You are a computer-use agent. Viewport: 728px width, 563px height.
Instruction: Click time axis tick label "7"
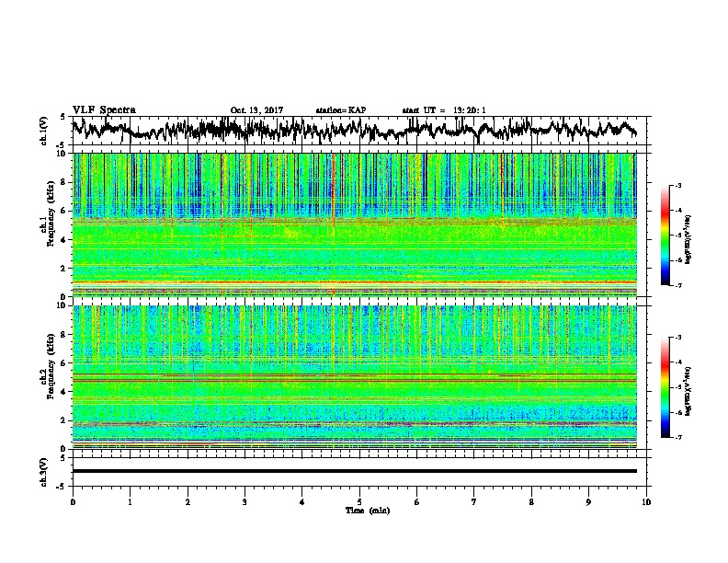(x=474, y=502)
